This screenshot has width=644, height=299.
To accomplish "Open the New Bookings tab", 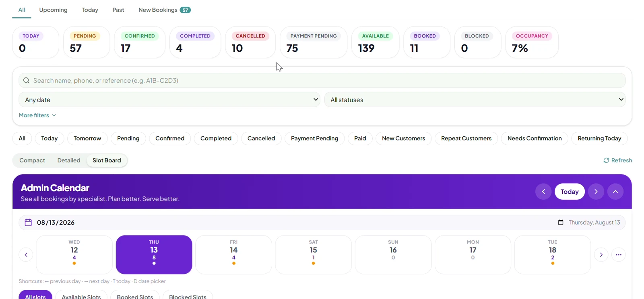I will pos(164,10).
